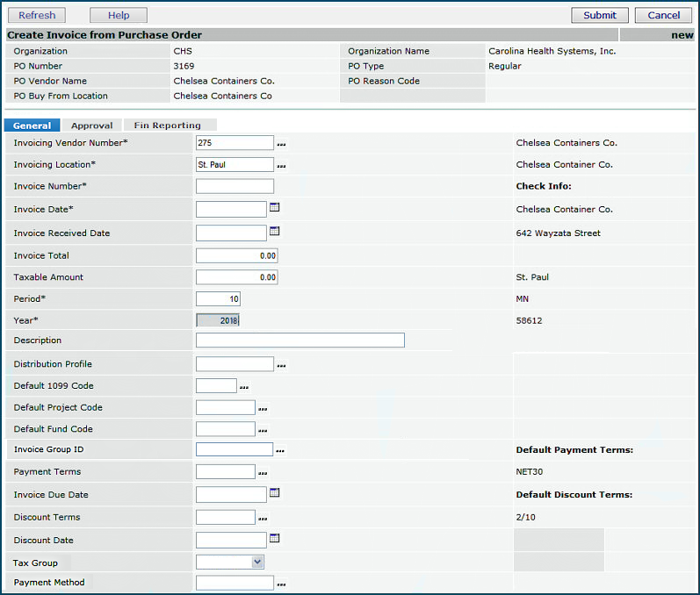Click the Refresh button
Viewport: 700px width, 595px height.
(x=37, y=15)
